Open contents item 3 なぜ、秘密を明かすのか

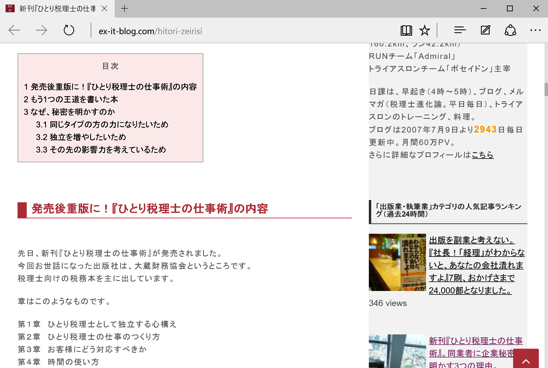coord(69,112)
